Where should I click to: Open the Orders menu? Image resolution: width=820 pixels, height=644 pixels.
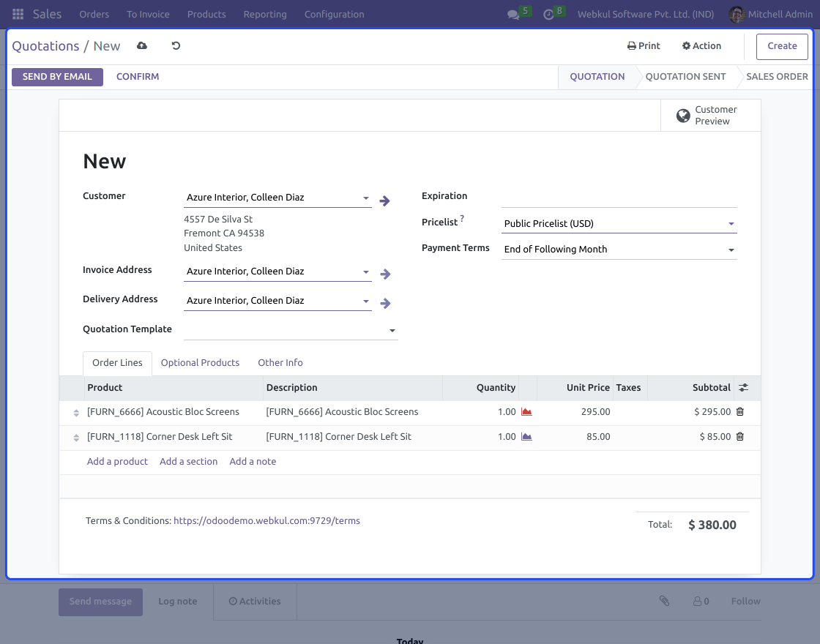(94, 15)
